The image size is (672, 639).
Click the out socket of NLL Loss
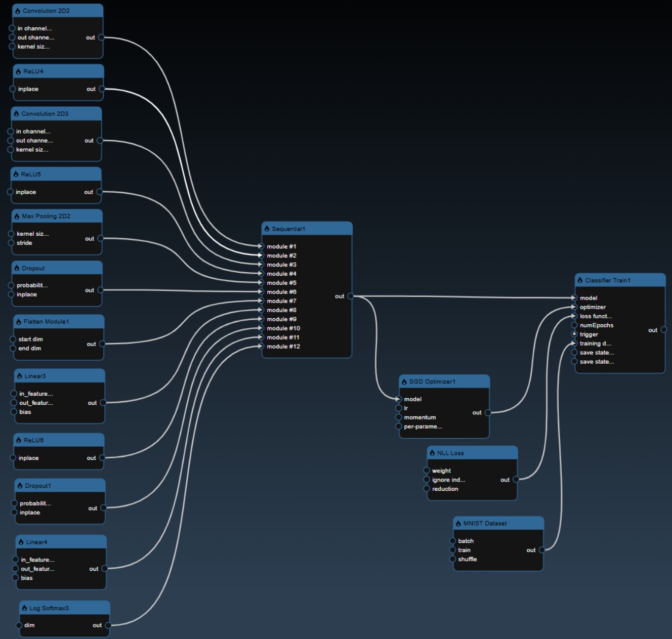(516, 480)
